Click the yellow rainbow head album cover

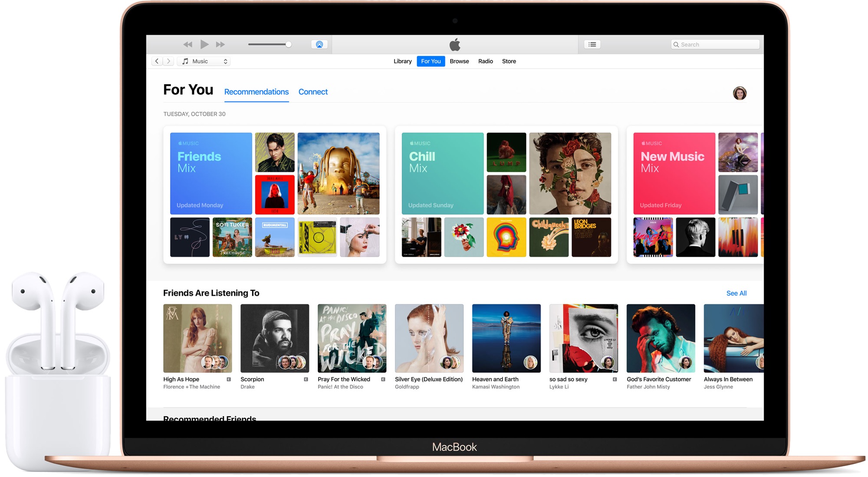[506, 237]
